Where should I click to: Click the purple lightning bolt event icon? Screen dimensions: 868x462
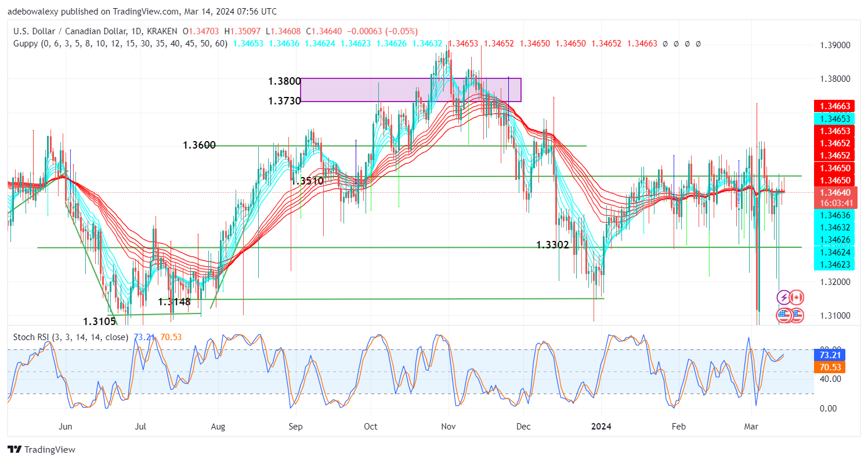[x=783, y=298]
